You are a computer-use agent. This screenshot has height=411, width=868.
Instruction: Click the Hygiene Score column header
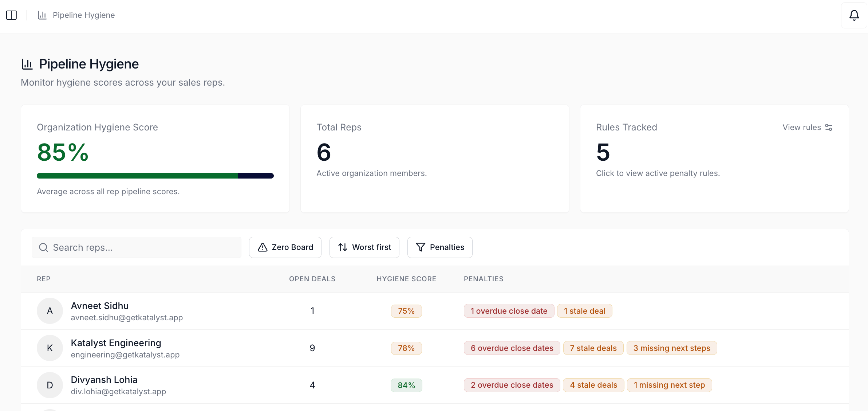click(406, 279)
